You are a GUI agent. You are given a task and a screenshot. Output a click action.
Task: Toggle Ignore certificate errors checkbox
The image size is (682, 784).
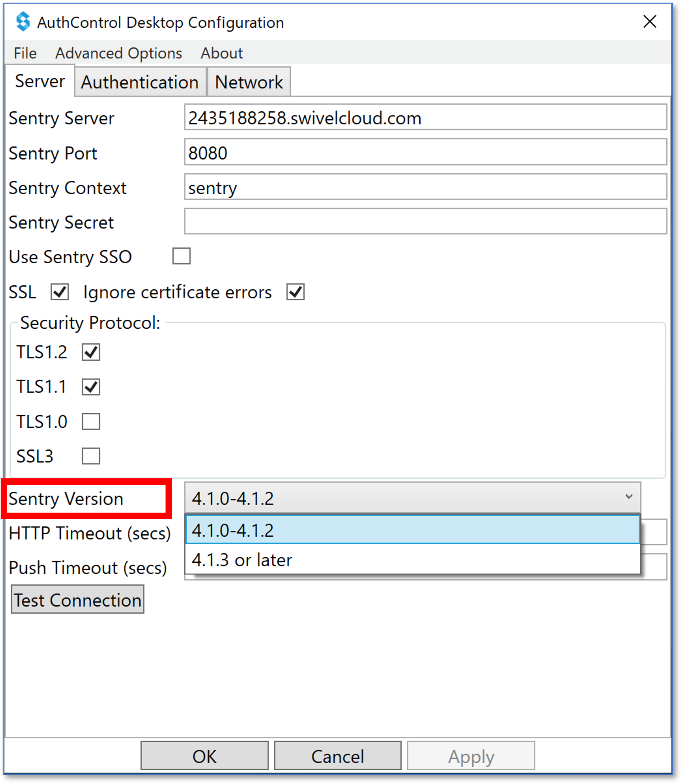tap(295, 292)
